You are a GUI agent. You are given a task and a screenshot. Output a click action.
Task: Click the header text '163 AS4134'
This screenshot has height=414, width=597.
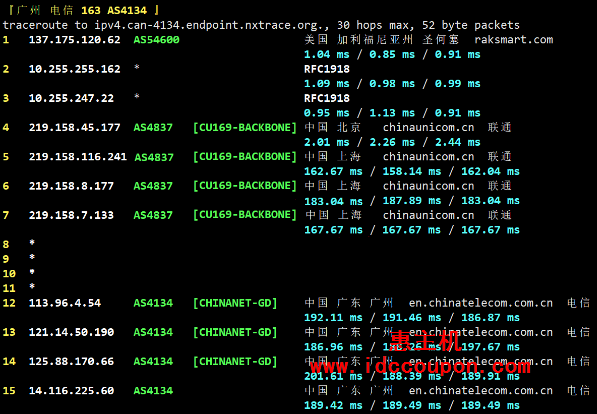(114, 11)
